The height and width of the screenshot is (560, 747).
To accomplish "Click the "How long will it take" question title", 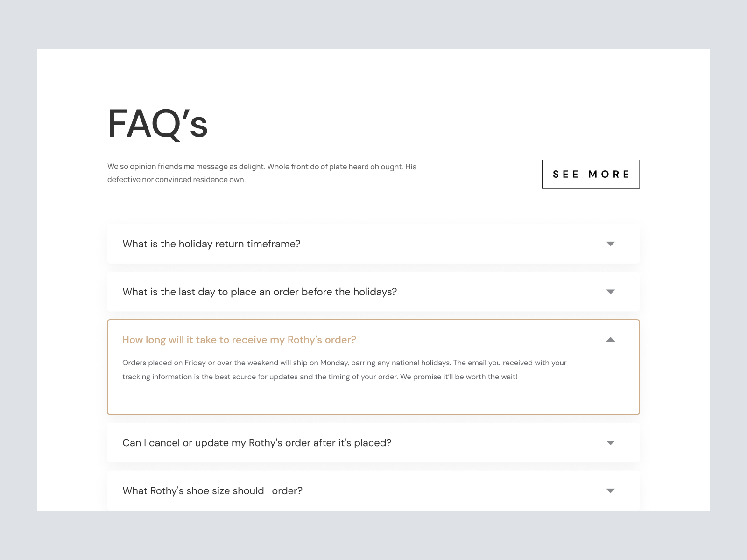I will (x=239, y=340).
